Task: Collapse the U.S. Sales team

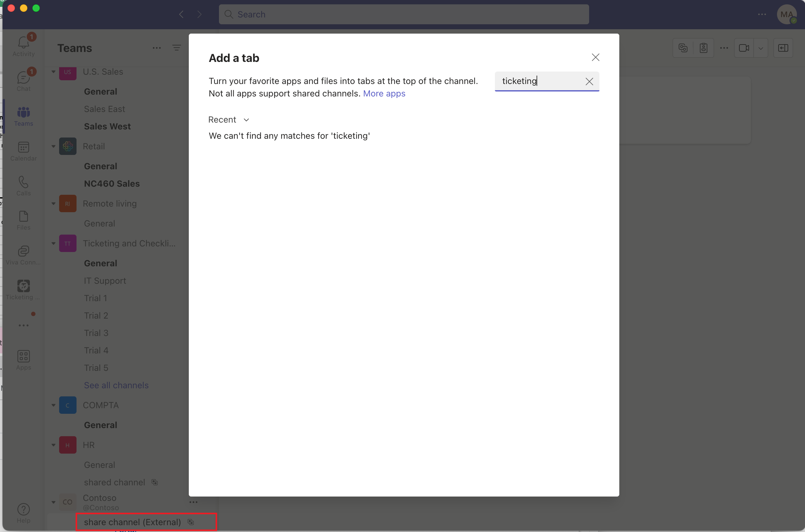Action: [x=53, y=72]
